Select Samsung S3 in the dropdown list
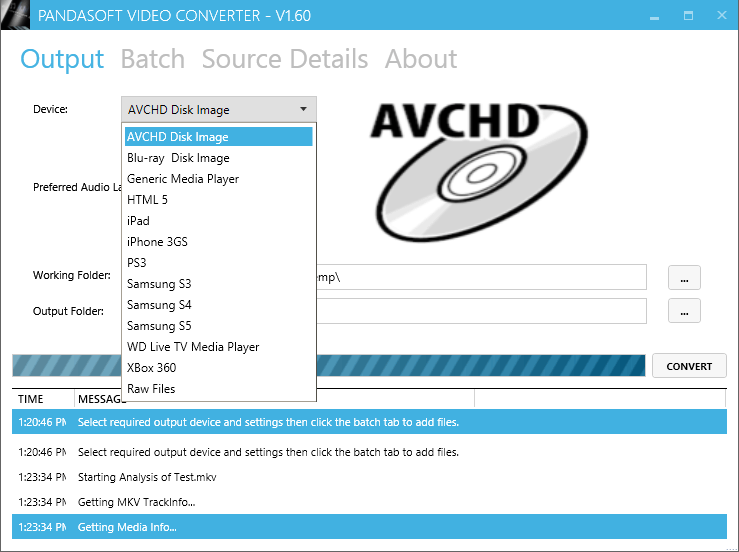Screen dimensions: 739x552 (219, 284)
